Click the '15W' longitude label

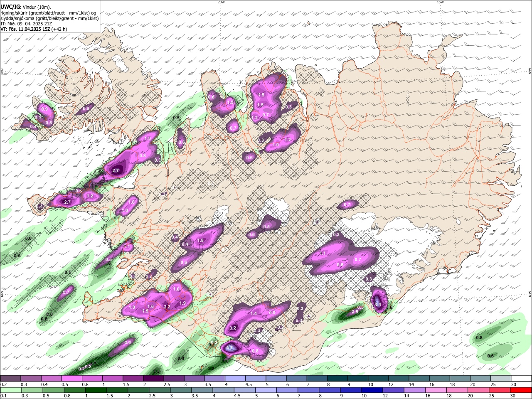(x=440, y=2)
